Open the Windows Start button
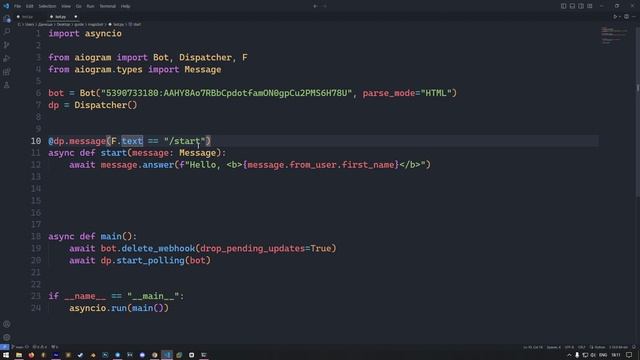The height and width of the screenshot is (360, 640). point(6,355)
